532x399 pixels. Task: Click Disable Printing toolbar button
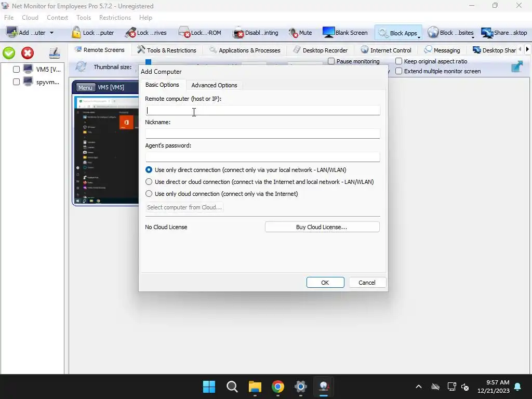[x=255, y=33]
